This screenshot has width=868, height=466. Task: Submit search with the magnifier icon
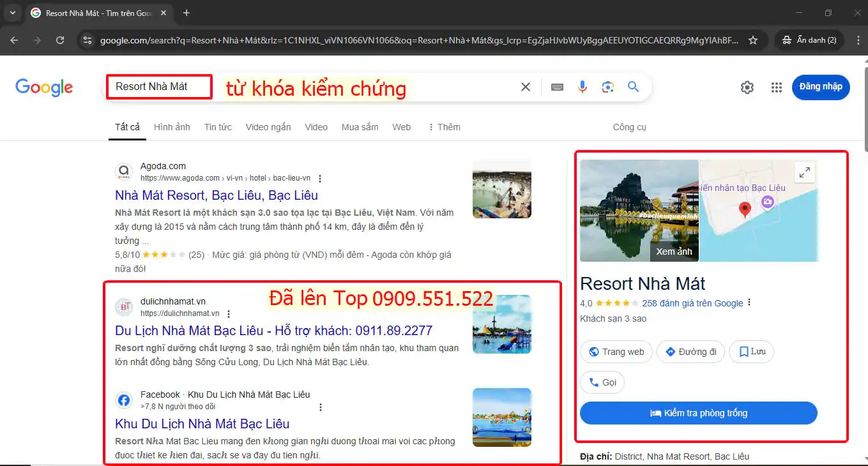(633, 87)
